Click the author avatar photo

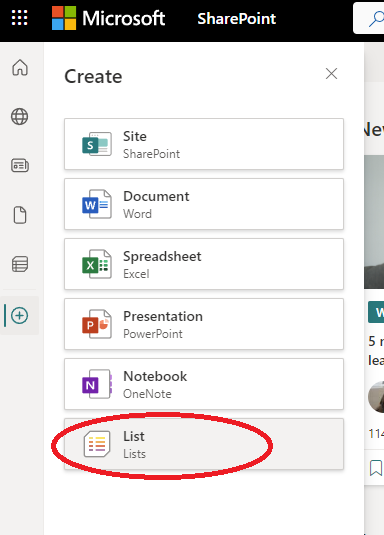pyautogui.click(x=376, y=397)
